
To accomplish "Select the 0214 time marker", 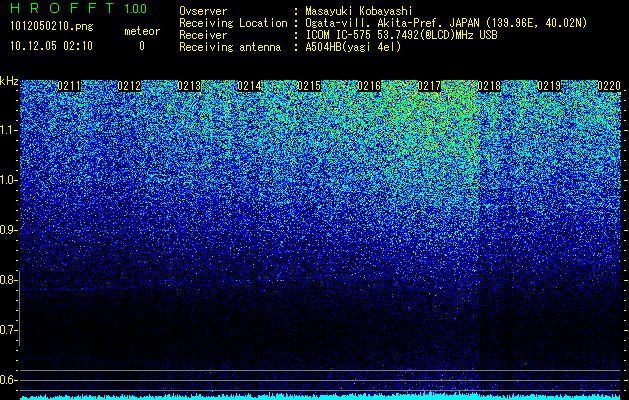I will pos(249,86).
